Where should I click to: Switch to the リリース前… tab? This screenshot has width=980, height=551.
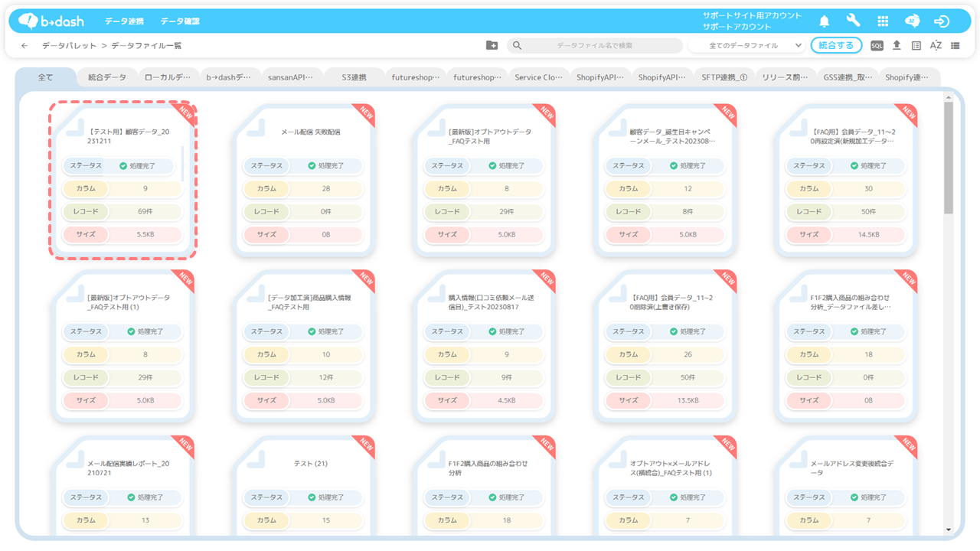click(x=786, y=77)
